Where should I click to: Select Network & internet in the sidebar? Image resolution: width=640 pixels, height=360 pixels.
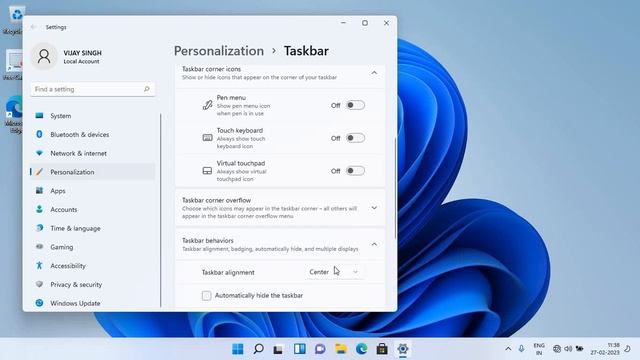pos(92,153)
